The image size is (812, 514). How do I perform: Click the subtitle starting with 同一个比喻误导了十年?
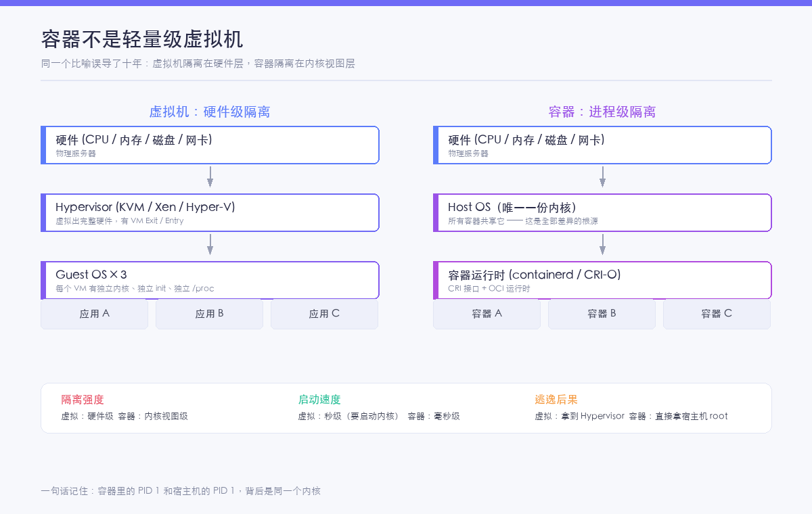tap(198, 64)
